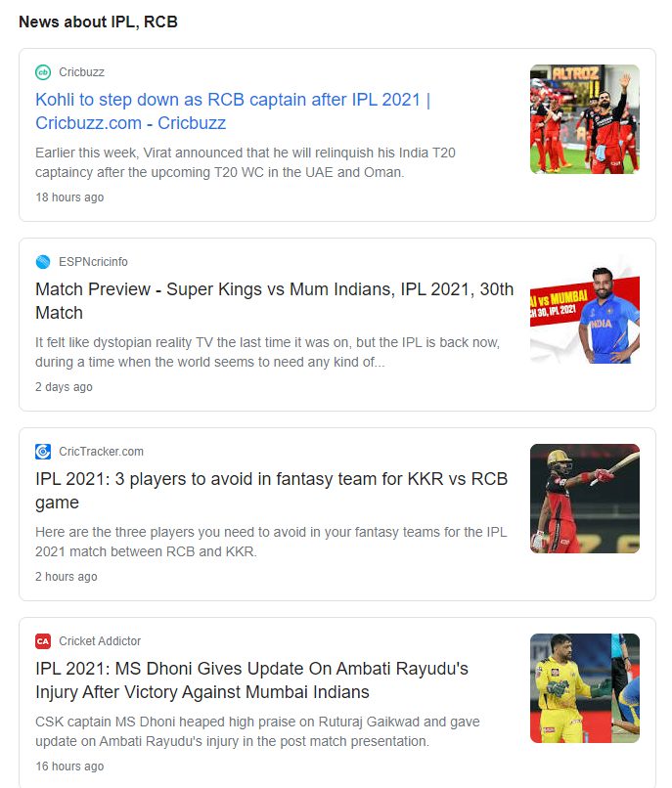
Task: Click RCB batsman thumbnail for fantasy team article
Action: point(585,499)
